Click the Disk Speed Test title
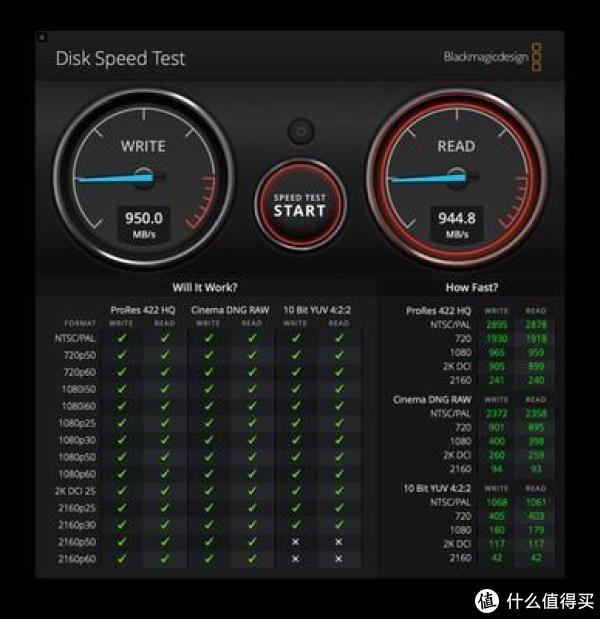The image size is (600, 619). click(x=120, y=58)
